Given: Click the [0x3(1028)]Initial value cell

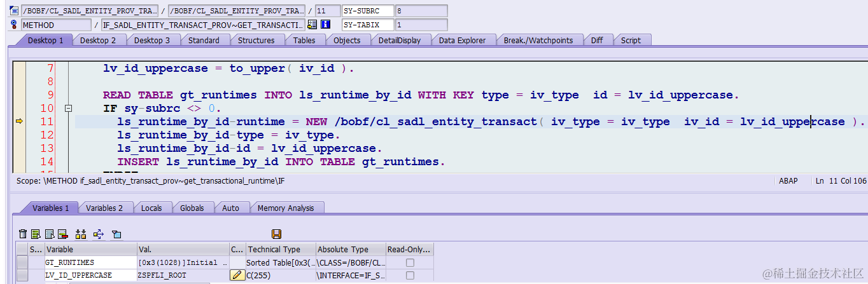Looking at the screenshot, I should click(183, 262).
